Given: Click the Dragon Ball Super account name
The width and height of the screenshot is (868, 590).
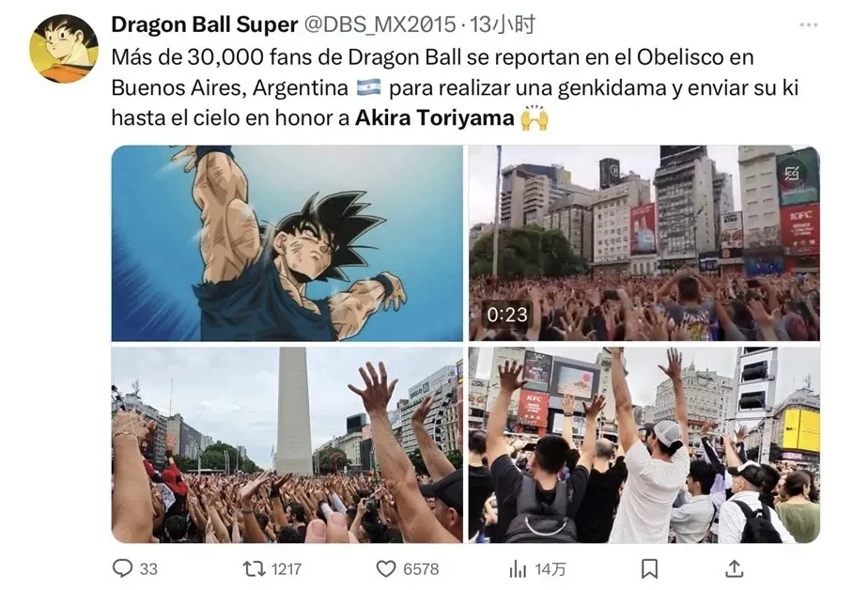Looking at the screenshot, I should coord(204,25).
